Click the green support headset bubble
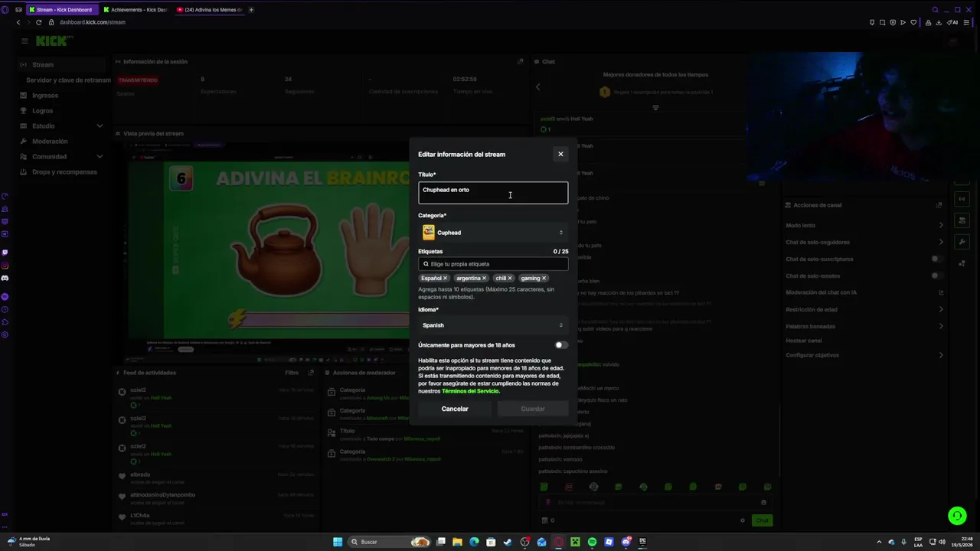The image size is (980, 551). pos(957,516)
